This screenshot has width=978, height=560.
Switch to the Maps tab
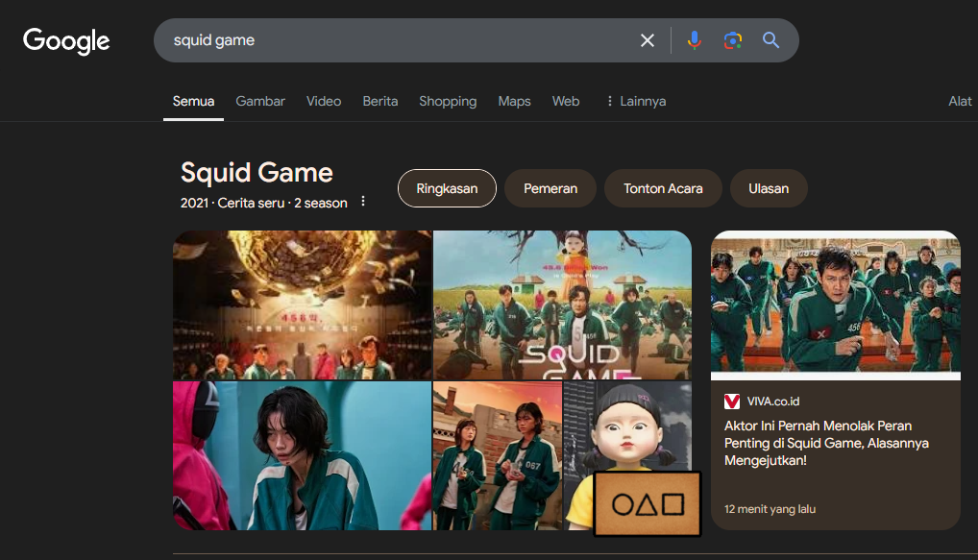click(514, 101)
